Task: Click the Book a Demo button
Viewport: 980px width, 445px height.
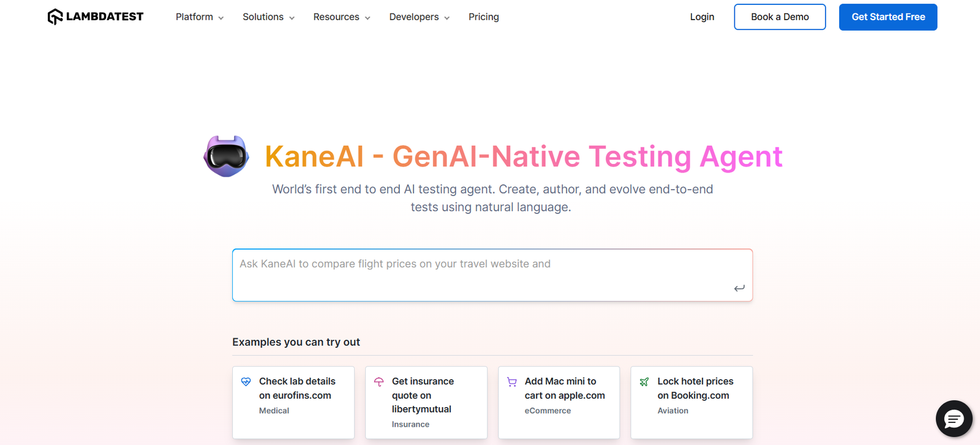Action: [x=780, y=17]
